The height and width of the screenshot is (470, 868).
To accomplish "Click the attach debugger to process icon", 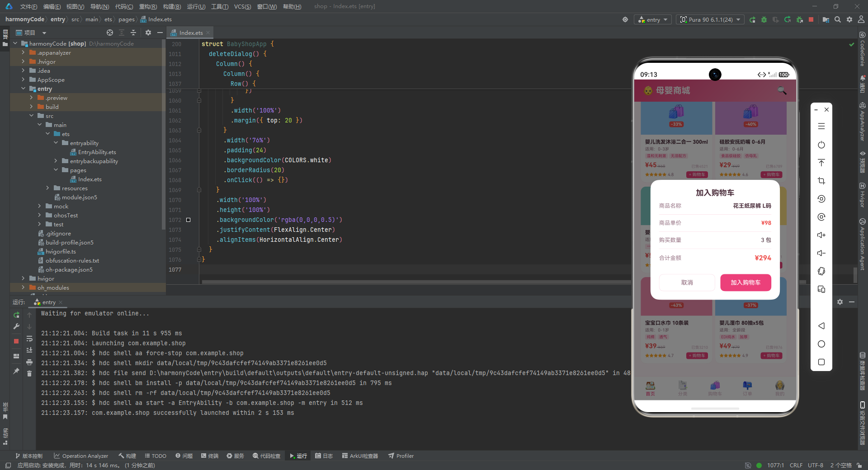I will pos(799,20).
